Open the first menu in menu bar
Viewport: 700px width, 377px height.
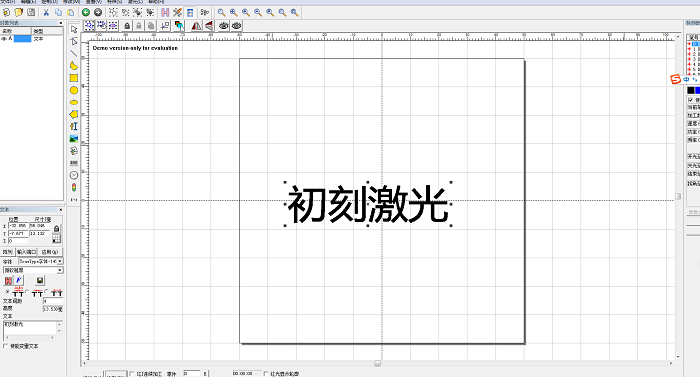tap(8, 2)
